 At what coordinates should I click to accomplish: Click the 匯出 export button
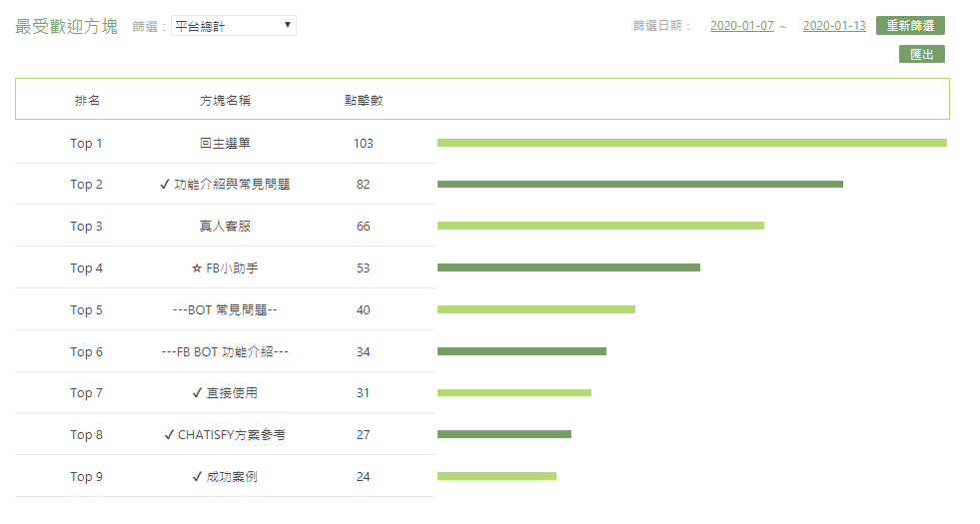pos(921,54)
